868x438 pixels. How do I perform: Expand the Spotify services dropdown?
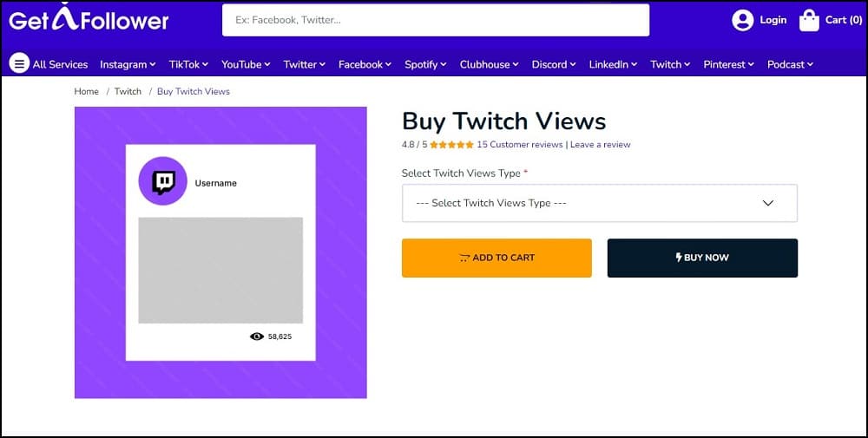click(425, 64)
